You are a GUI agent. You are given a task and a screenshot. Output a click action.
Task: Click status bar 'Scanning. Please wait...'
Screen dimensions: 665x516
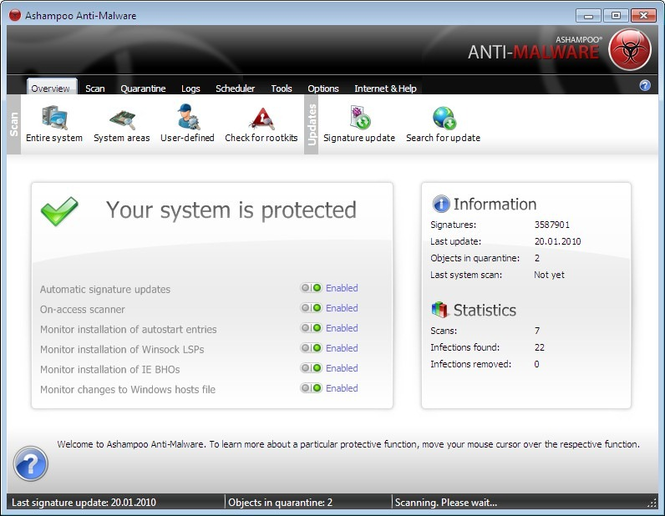pyautogui.click(x=446, y=502)
